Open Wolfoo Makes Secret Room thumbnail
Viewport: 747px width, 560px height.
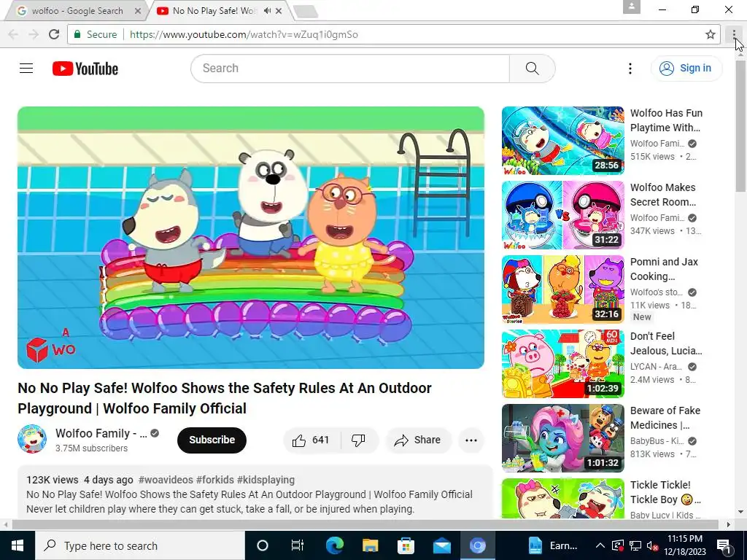click(x=562, y=215)
